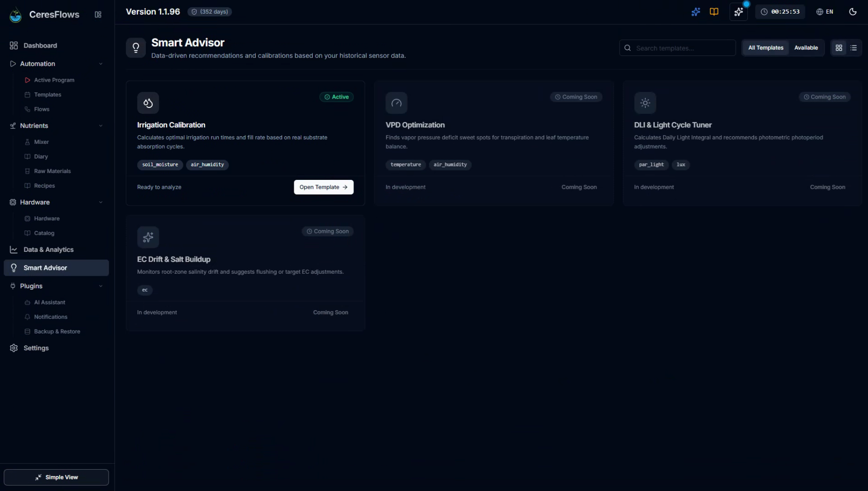
Task: Open the EN language dropdown
Action: click(825, 12)
